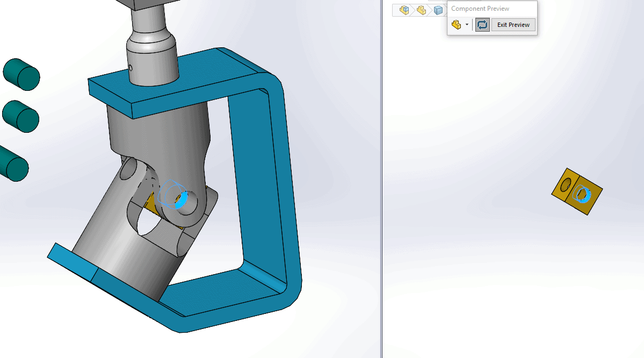This screenshot has height=358, width=644.
Task: Select the topmost teal cylinder pin
Action: pyautogui.click(x=21, y=74)
